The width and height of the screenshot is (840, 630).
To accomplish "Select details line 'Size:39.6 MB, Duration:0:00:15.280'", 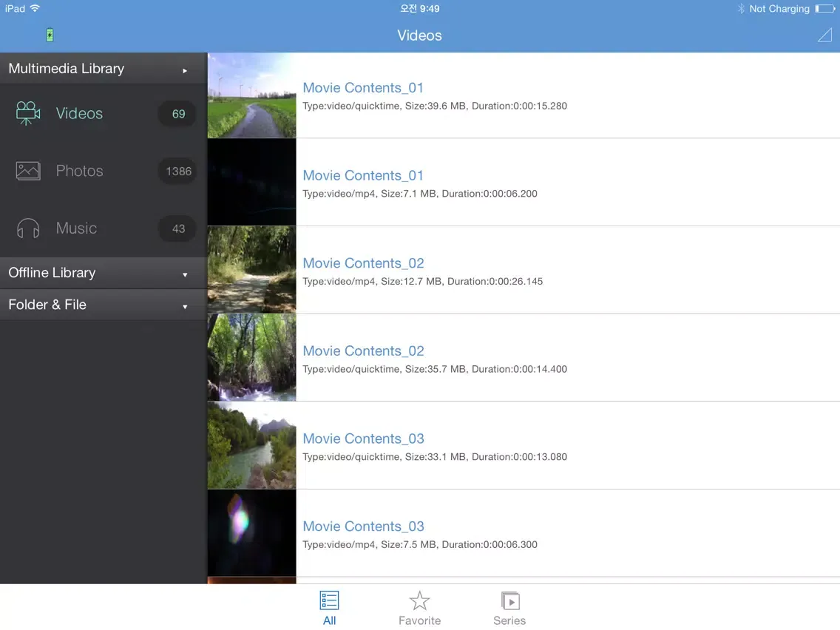I will pyautogui.click(x=486, y=106).
